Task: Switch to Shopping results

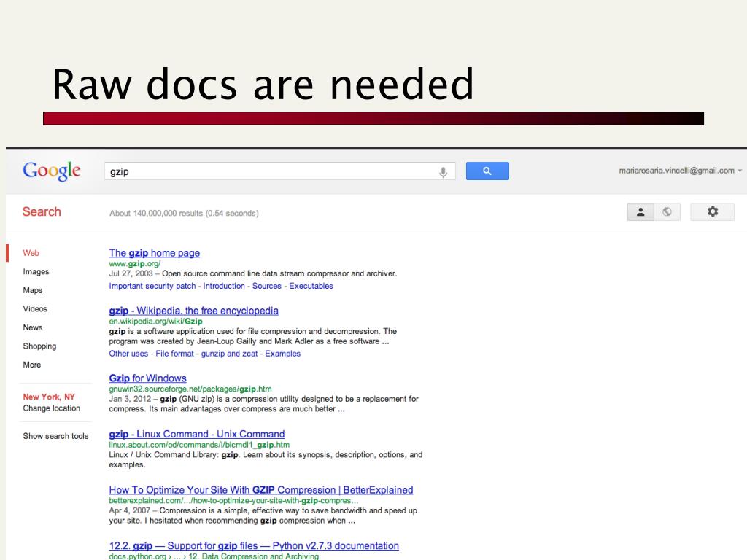Action: [x=39, y=346]
